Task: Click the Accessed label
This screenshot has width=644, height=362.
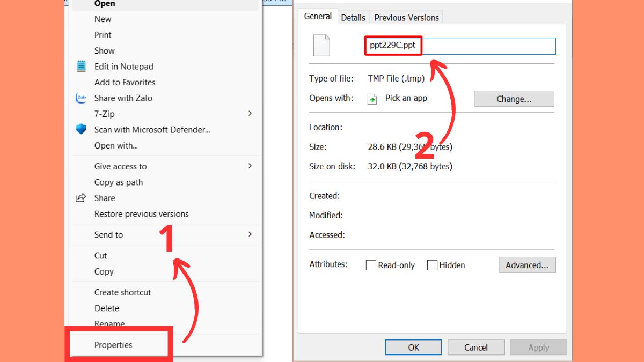Action: click(327, 235)
